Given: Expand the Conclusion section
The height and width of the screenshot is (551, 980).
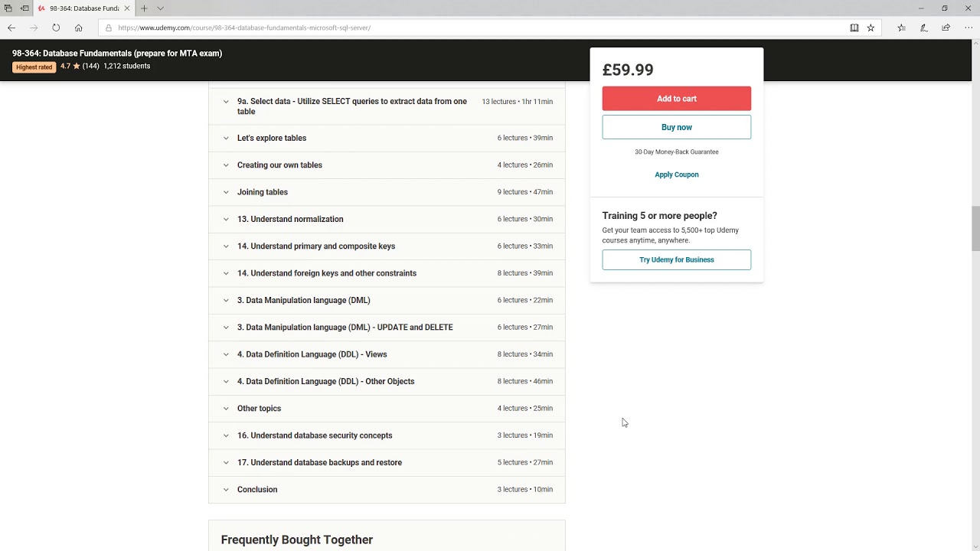Looking at the screenshot, I should tap(257, 490).
